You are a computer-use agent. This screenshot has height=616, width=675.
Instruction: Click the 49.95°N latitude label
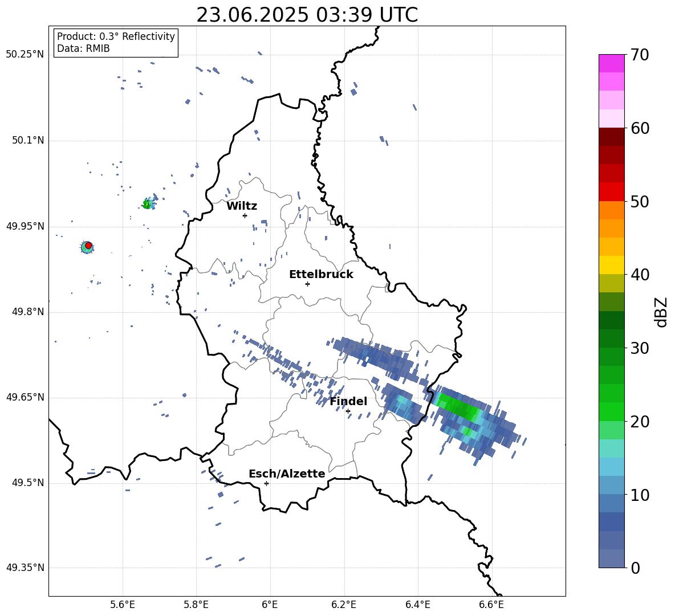(25, 226)
